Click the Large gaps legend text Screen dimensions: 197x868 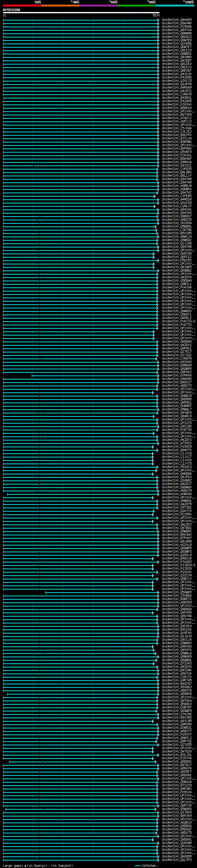(x=38, y=866)
